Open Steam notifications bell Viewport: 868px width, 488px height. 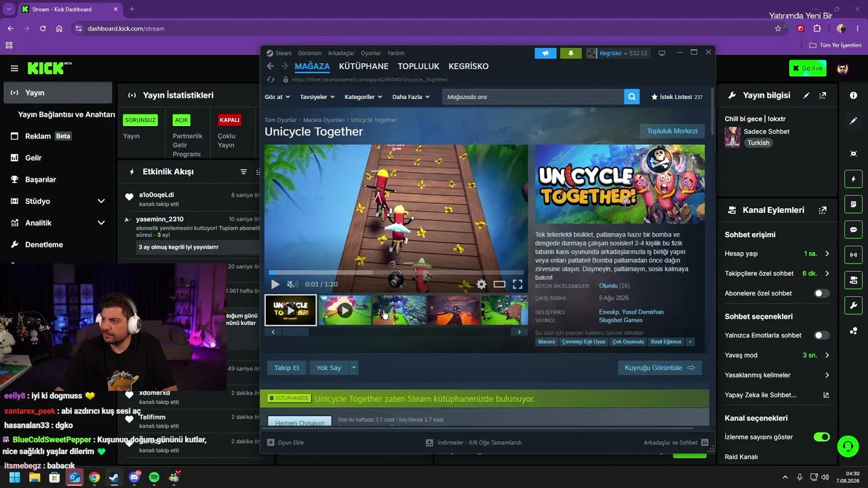[x=571, y=53]
